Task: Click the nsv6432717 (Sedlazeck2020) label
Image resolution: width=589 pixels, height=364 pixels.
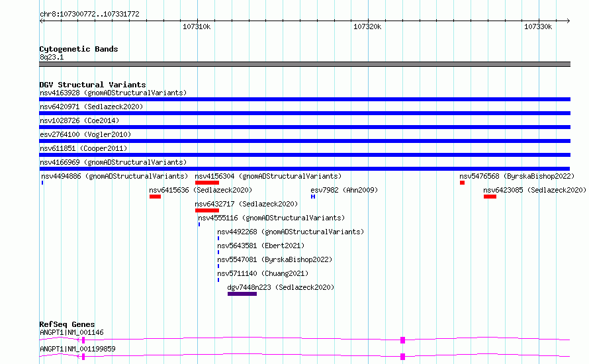Action: coord(246,204)
